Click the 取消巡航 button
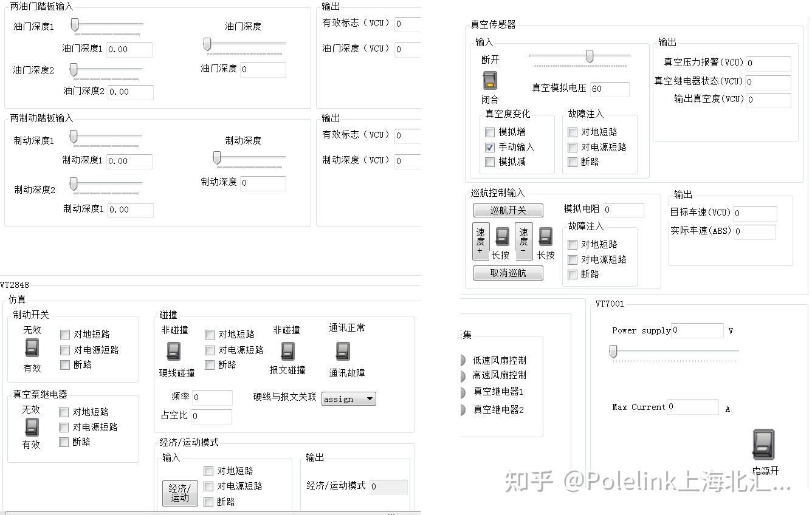 (x=508, y=273)
